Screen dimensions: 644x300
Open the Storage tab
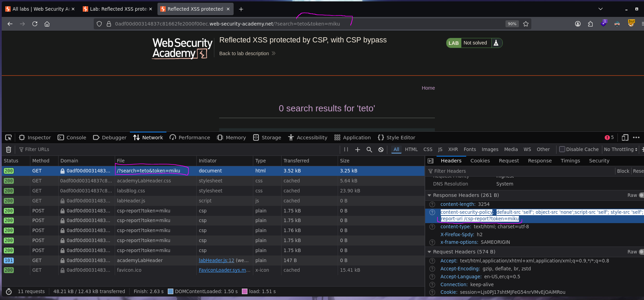[x=267, y=138]
